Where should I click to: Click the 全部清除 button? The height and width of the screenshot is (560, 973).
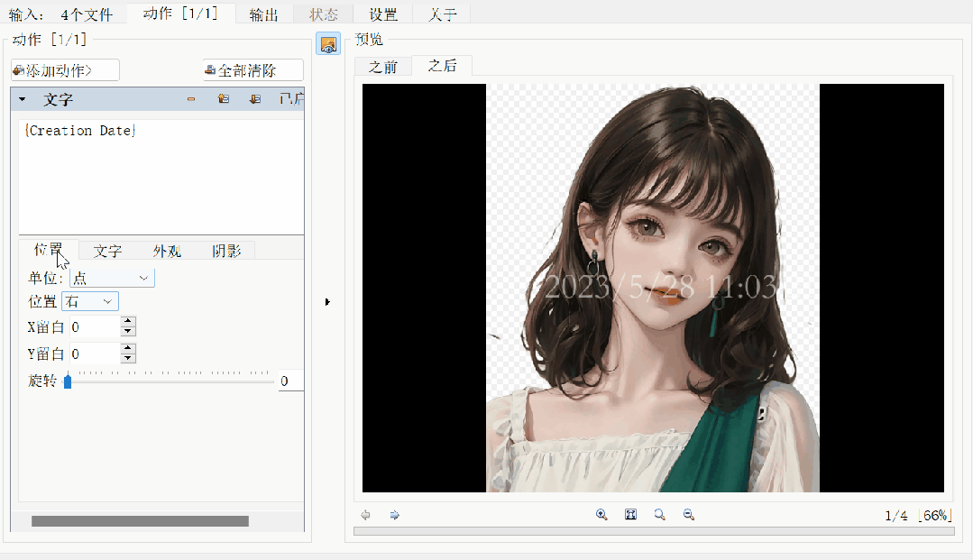[253, 70]
